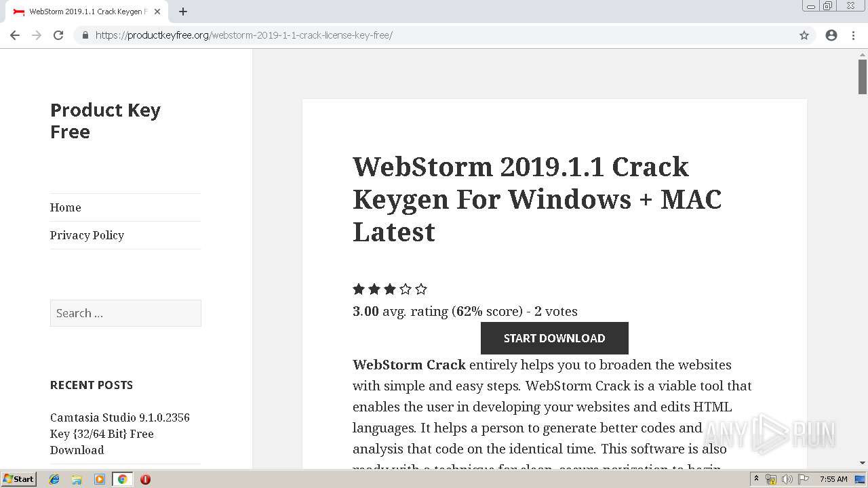
Task: Rate the post two stars
Action: pos(374,289)
